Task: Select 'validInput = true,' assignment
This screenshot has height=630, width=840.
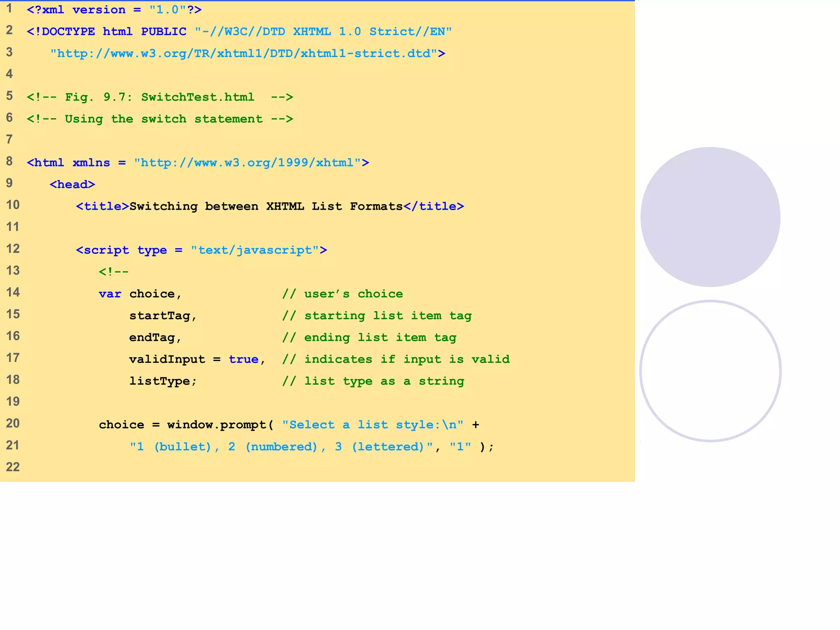Action: click(197, 359)
